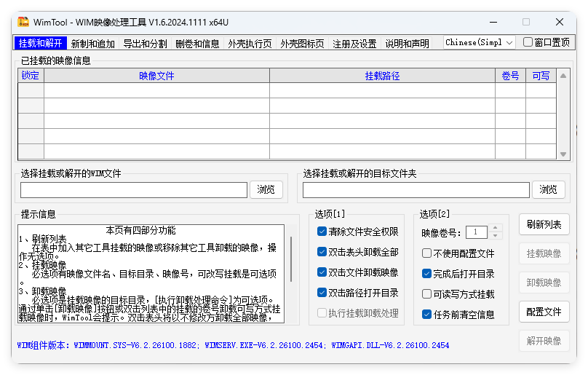This screenshot has width=588, height=375.
Task: Increase the 映像卷号 value with up arrow
Action: 496,229
